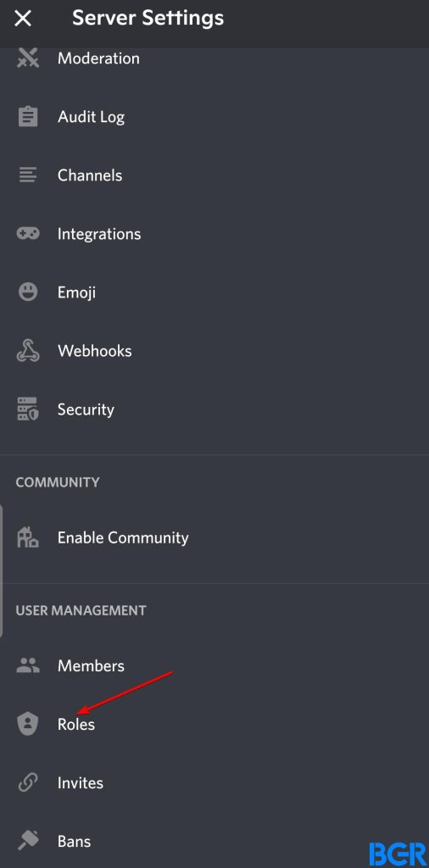
Task: Click the Enable Community building icon
Action: click(x=28, y=537)
